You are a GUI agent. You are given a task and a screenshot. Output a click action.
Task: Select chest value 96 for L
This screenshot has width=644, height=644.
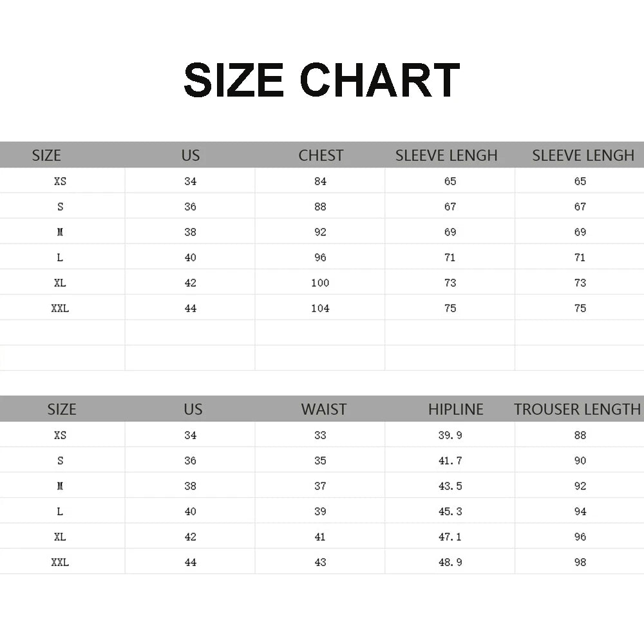click(320, 258)
